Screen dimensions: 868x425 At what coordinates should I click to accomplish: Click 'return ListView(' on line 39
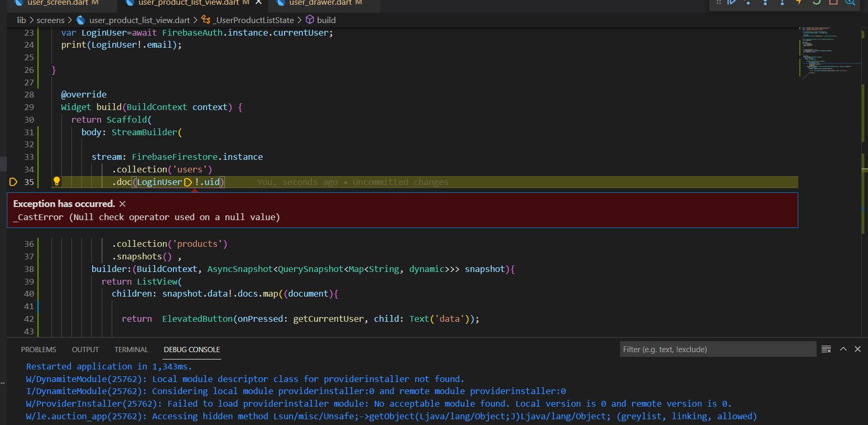click(x=142, y=281)
